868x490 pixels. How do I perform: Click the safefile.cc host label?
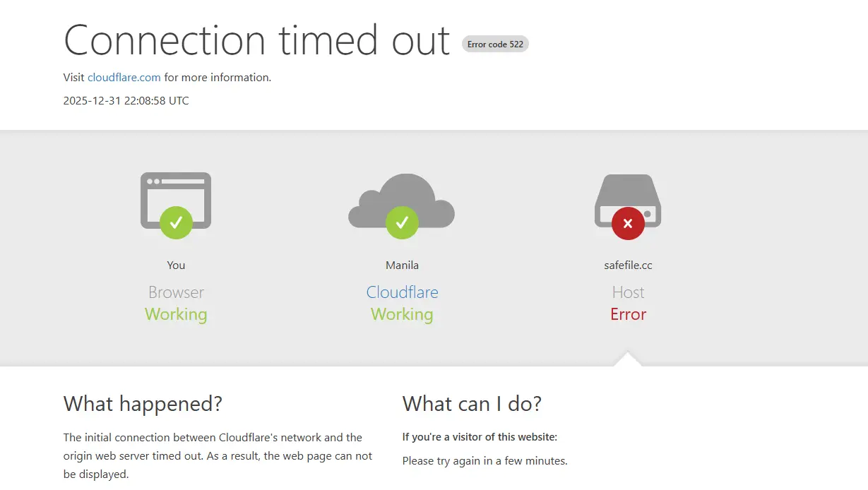tap(628, 265)
